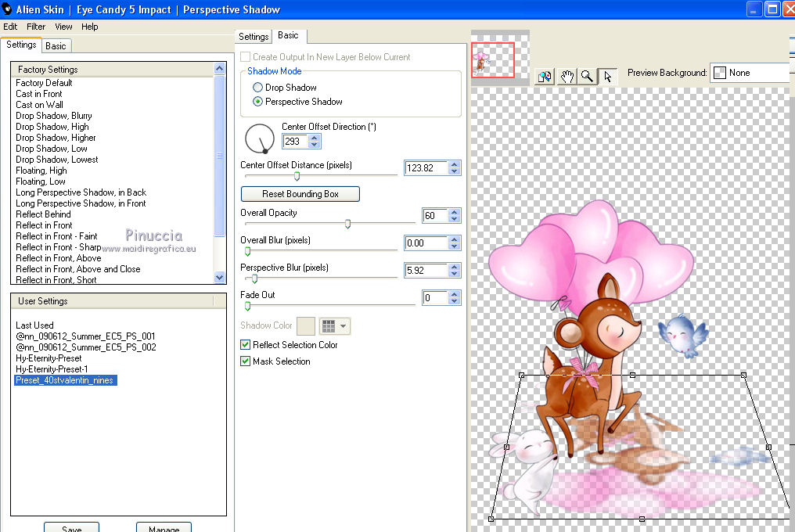This screenshot has height=532, width=795.
Task: Decrease Center Offset Direction value
Action: pos(315,145)
